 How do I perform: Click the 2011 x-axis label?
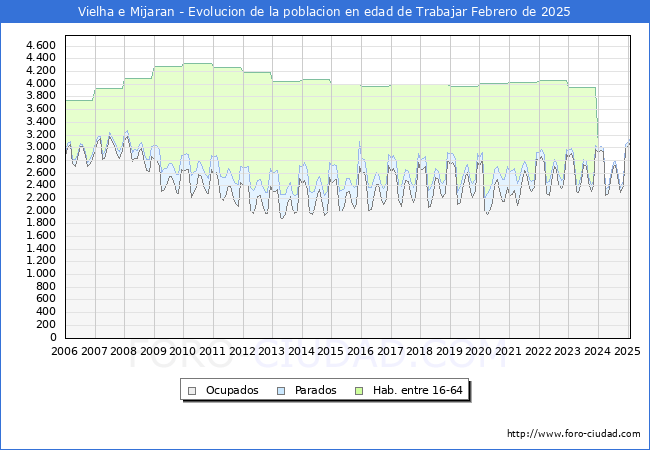pos(212,351)
